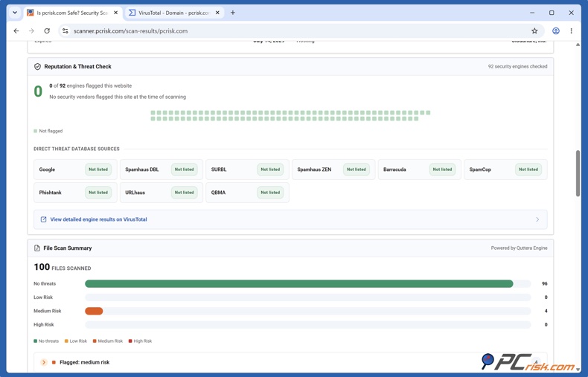The height and width of the screenshot is (377, 588).
Task: Click the browser back arrow
Action: [x=16, y=31]
